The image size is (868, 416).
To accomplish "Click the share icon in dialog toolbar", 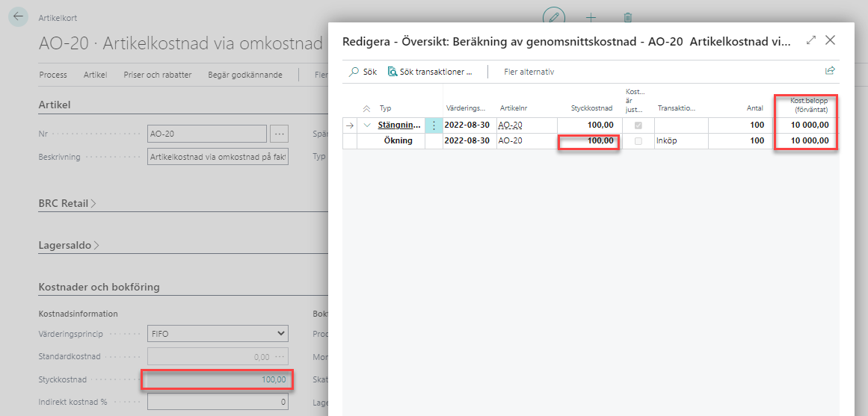I will click(829, 71).
